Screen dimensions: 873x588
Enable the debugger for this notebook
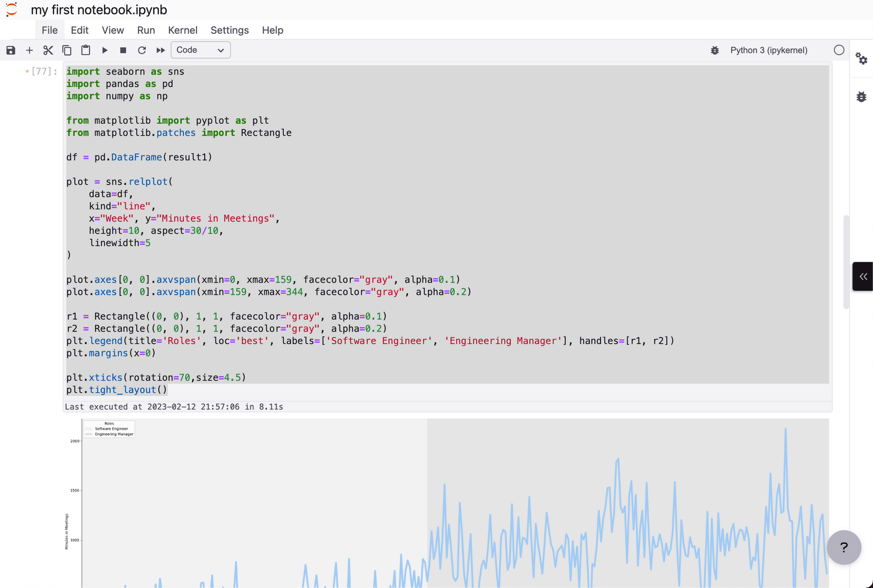tap(715, 50)
